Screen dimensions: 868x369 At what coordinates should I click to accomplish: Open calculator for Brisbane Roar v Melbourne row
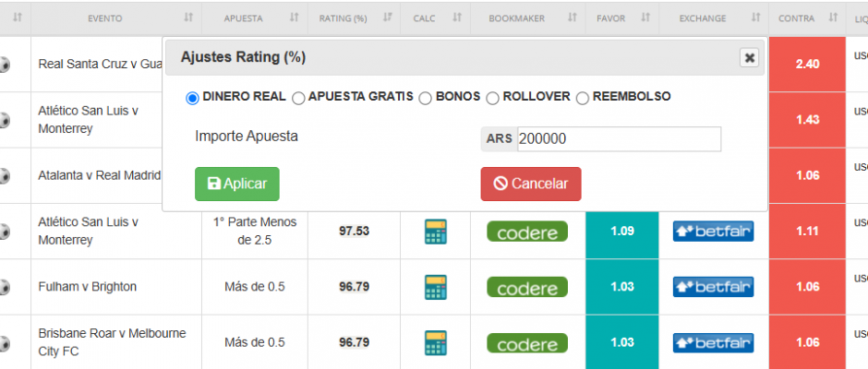point(435,342)
